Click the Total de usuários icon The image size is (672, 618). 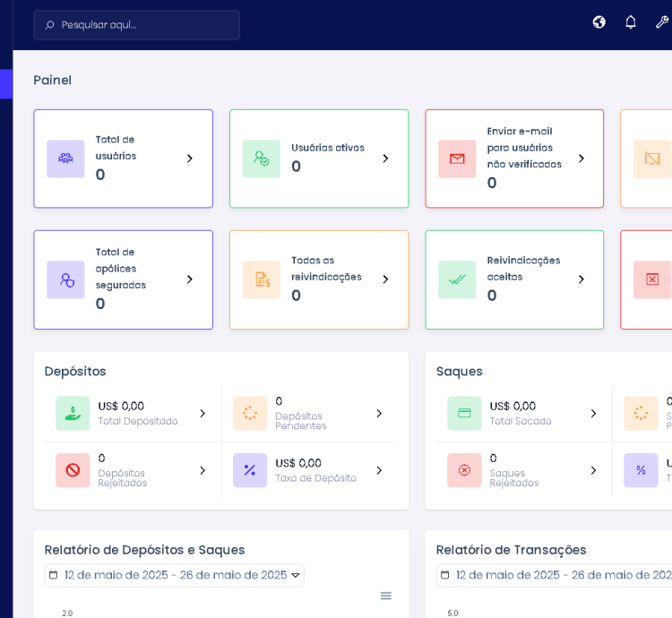[65, 159]
